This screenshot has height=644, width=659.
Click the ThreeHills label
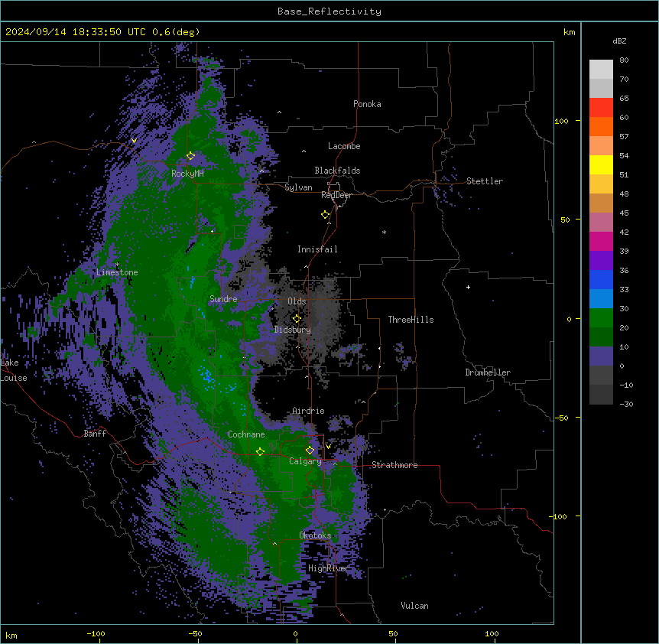click(x=411, y=320)
